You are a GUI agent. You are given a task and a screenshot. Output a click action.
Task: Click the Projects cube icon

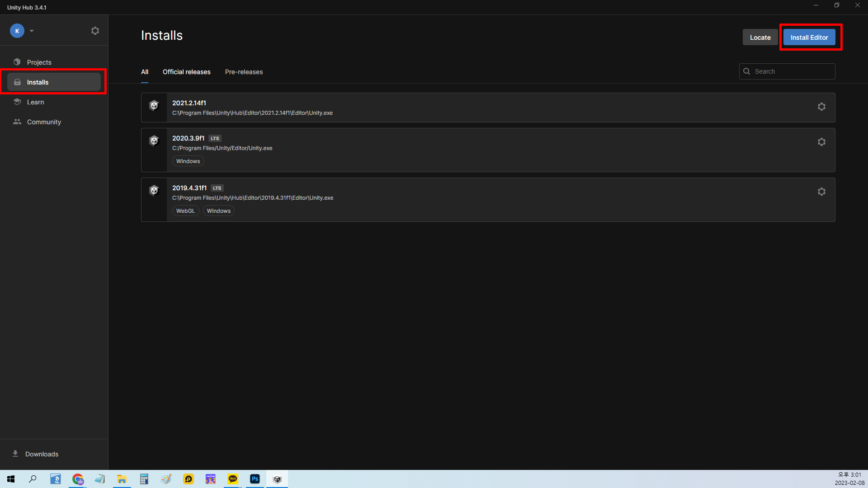click(17, 62)
